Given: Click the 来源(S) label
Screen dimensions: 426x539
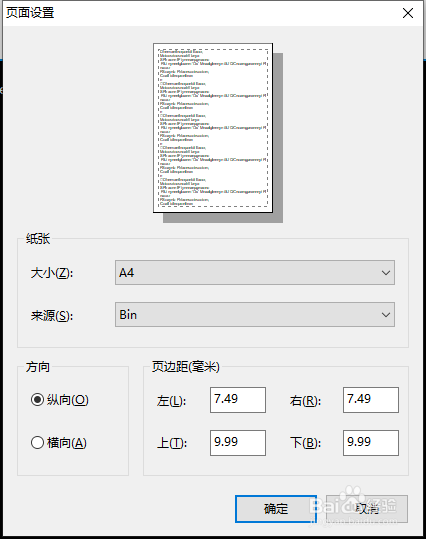Looking at the screenshot, I should click(x=52, y=316).
